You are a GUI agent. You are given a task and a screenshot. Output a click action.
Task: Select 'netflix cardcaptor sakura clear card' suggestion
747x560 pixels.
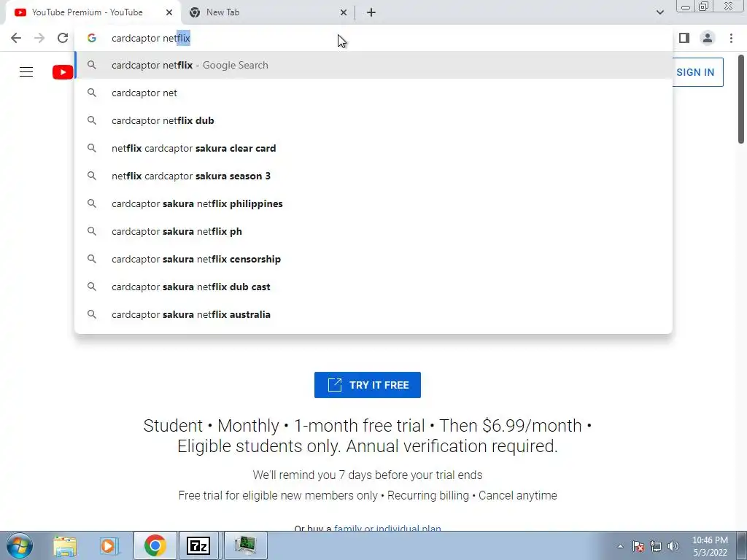pyautogui.click(x=373, y=148)
